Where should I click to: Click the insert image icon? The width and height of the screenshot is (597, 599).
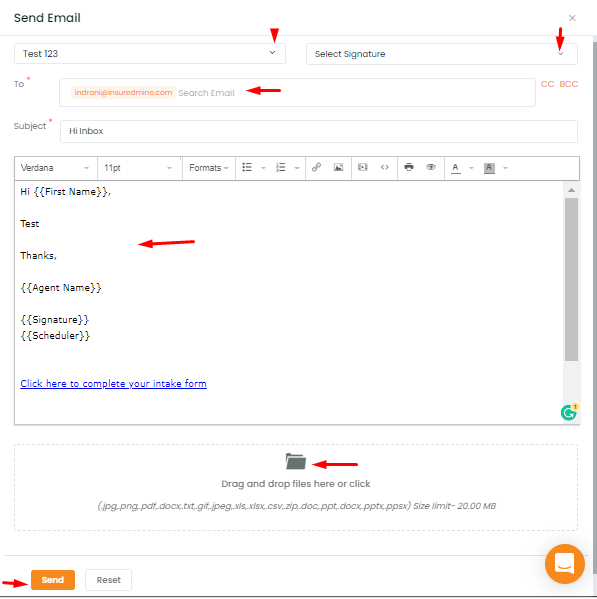coord(338,167)
